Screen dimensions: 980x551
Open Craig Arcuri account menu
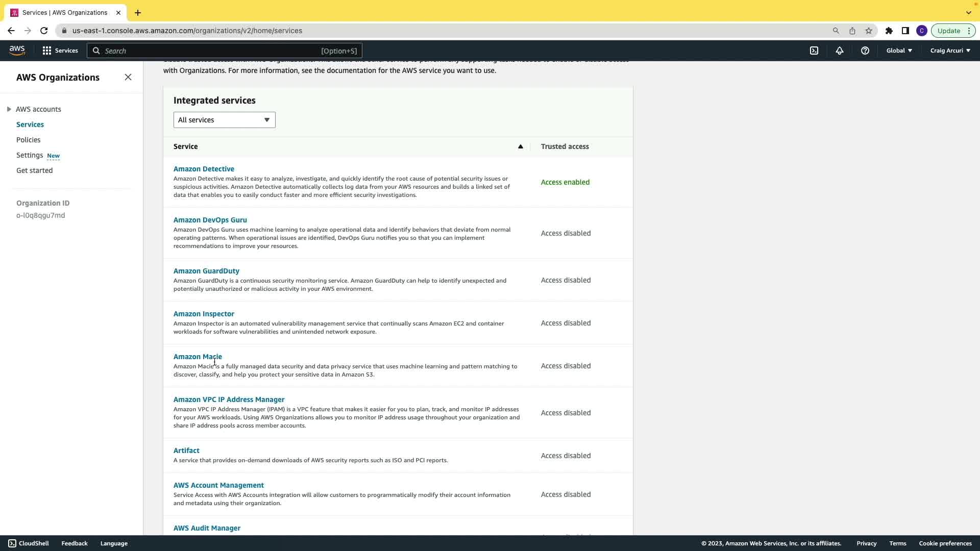point(950,51)
